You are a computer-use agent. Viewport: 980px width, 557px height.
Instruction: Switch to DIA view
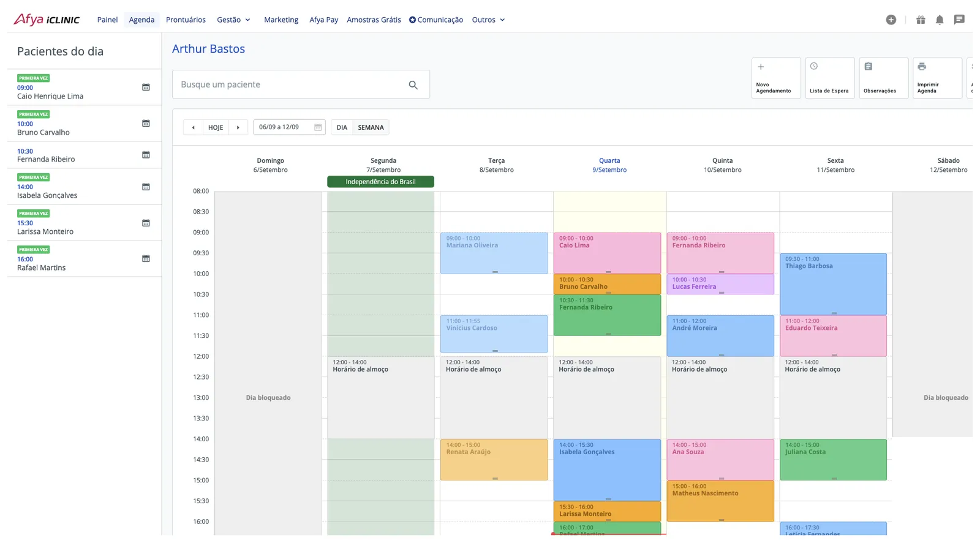click(x=342, y=127)
